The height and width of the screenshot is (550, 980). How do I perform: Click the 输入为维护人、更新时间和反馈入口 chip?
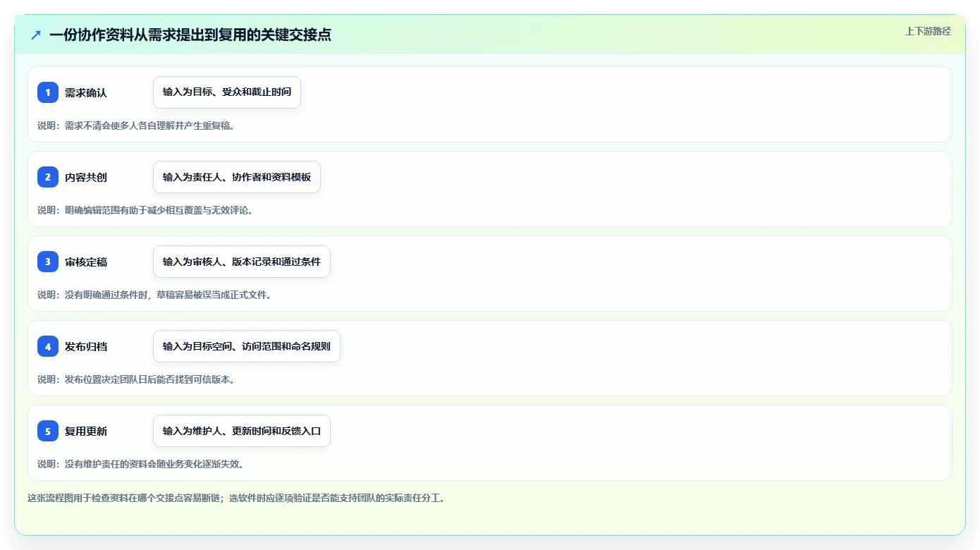click(242, 431)
